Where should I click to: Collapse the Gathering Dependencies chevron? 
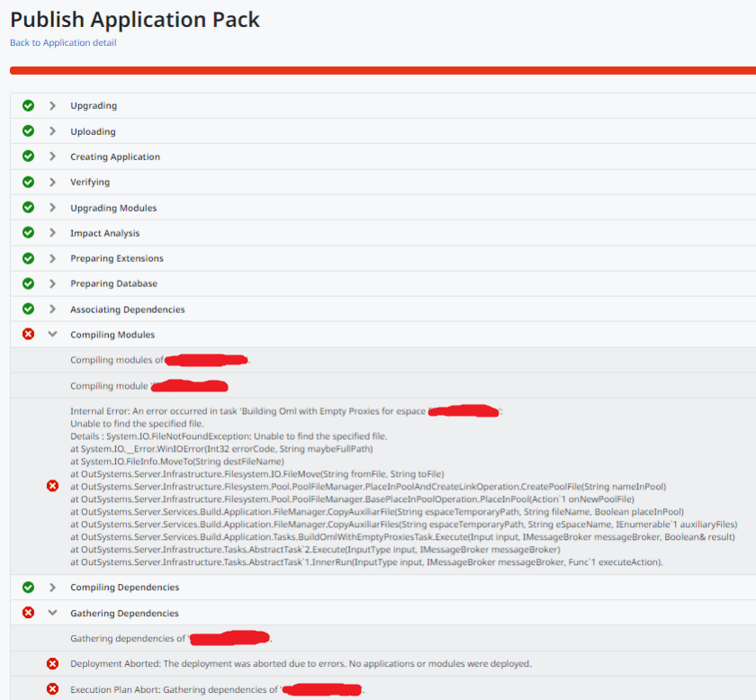[x=52, y=613]
